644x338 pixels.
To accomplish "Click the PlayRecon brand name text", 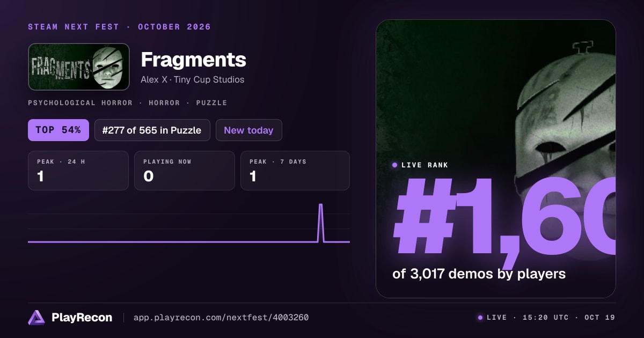I will [x=82, y=318].
